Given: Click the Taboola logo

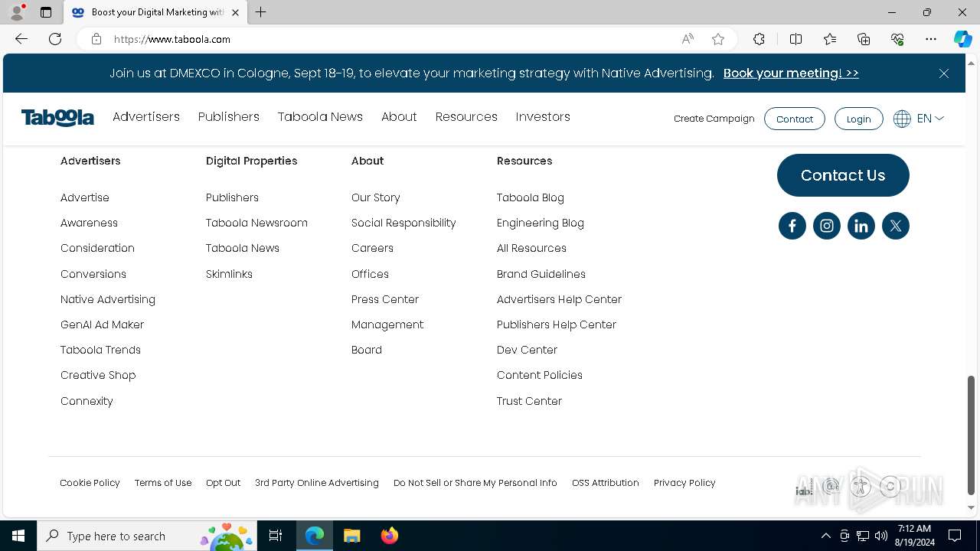Looking at the screenshot, I should [57, 117].
